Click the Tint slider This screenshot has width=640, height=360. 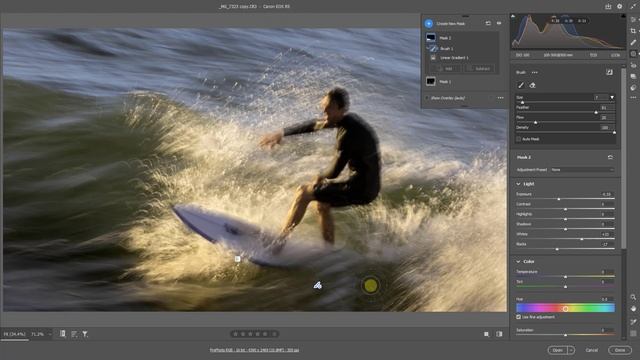pos(565,287)
